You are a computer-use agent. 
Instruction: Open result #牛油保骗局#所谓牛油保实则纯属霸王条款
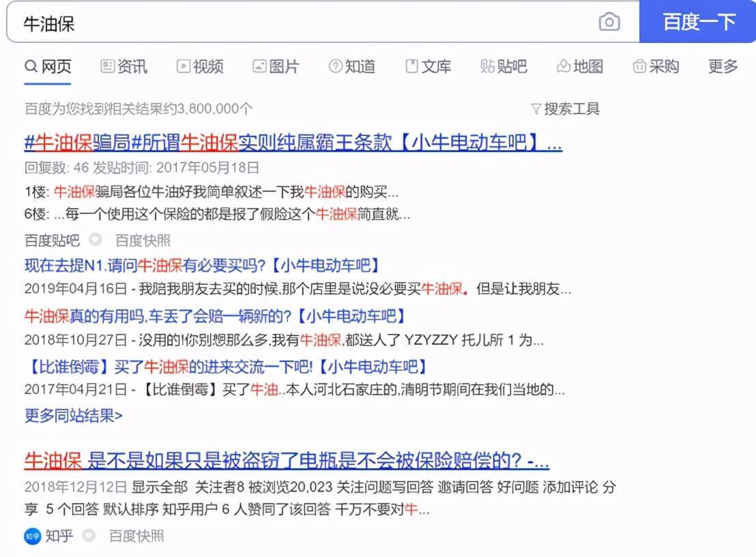tap(293, 142)
